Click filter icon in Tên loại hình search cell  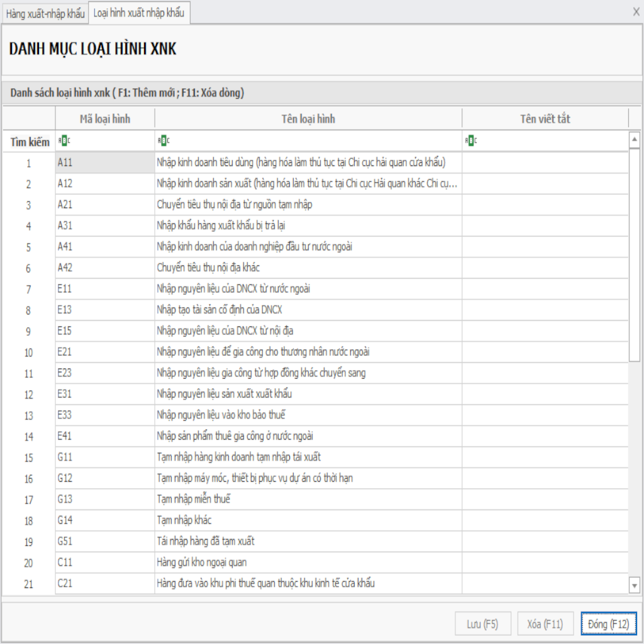coord(163,142)
